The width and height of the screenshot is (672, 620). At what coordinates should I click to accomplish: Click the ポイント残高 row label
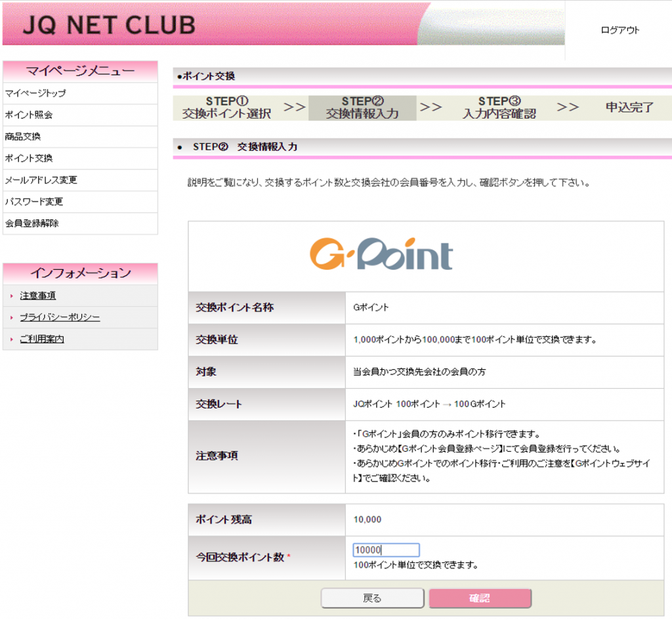(x=223, y=520)
